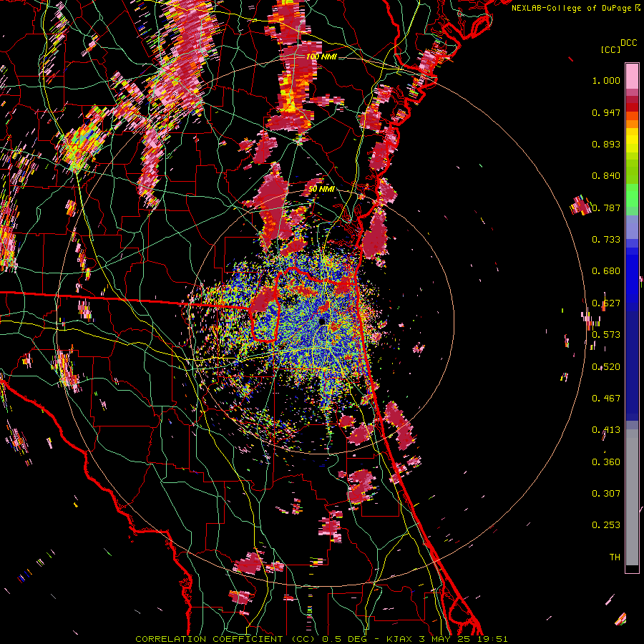This screenshot has width=644, height=644.
Task: Select the 0.680 scale value
Action: [606, 271]
